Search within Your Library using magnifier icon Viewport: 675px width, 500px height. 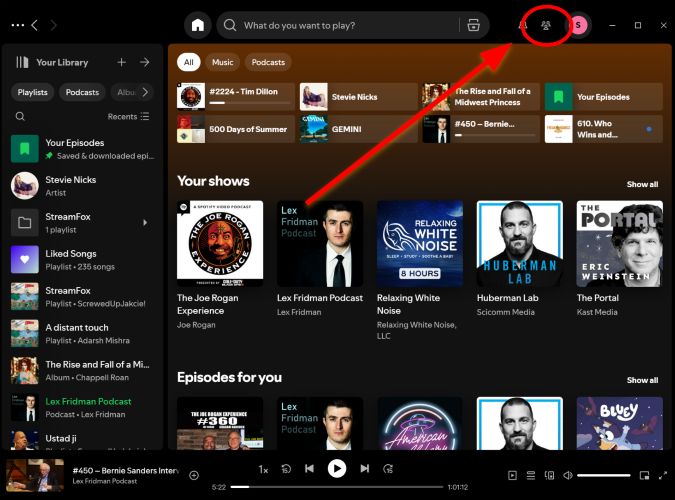pos(20,116)
